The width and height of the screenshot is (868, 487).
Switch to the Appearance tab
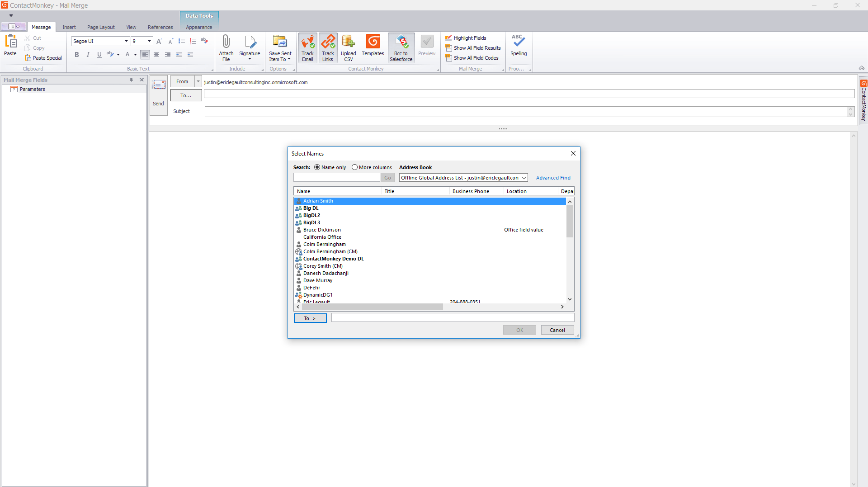pyautogui.click(x=198, y=27)
